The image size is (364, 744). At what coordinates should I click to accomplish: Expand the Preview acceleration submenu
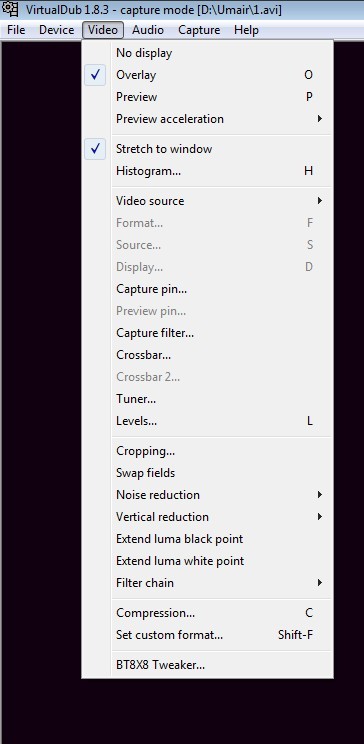[x=207, y=119]
